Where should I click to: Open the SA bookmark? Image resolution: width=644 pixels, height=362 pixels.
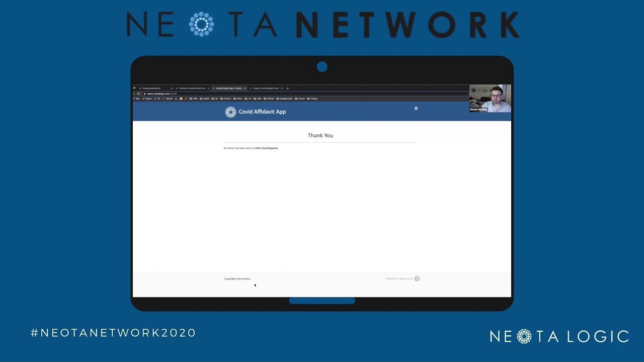[157, 99]
